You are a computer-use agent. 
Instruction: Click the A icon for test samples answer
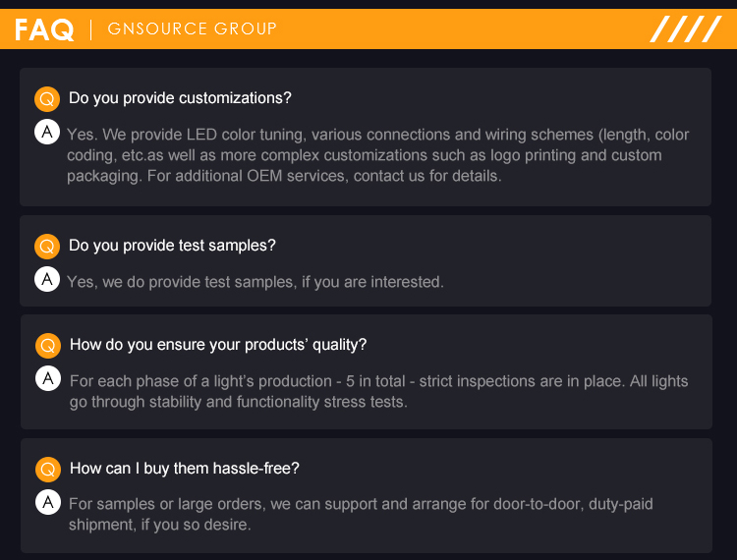click(x=47, y=280)
